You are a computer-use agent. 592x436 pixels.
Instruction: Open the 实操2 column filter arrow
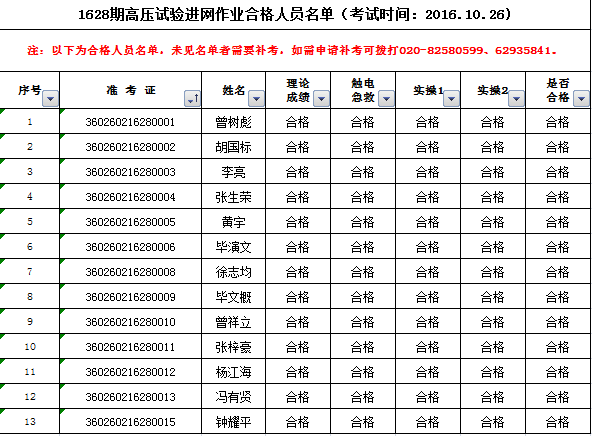coord(516,99)
